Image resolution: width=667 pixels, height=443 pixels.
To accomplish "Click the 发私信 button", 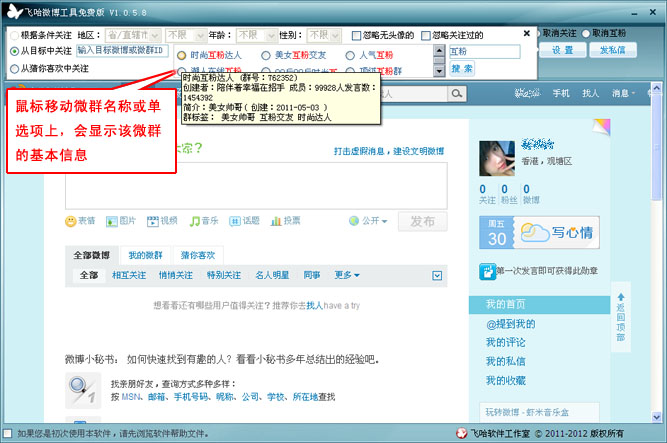I will click(613, 50).
